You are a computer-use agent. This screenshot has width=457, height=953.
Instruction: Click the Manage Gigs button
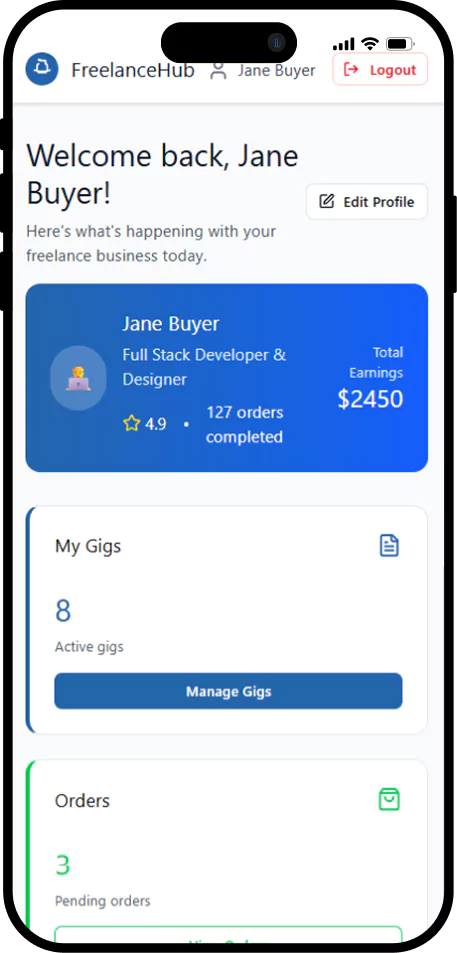[228, 691]
